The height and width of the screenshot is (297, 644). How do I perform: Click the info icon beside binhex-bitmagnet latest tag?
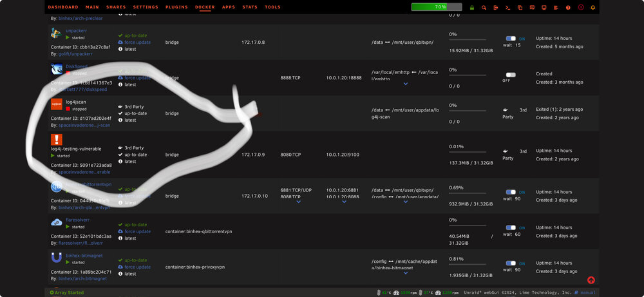tap(120, 274)
